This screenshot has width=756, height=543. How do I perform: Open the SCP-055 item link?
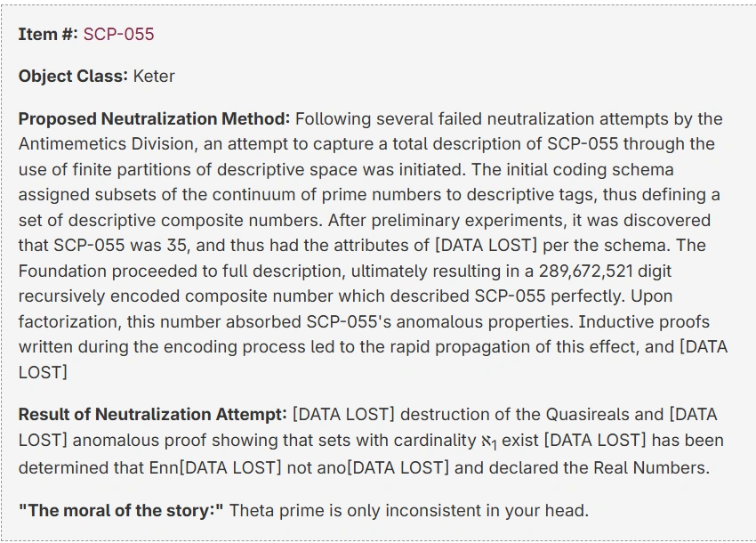[118, 34]
